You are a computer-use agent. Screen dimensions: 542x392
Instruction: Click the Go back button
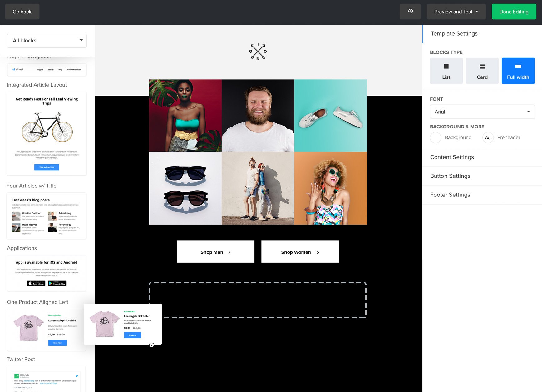pos(22,12)
